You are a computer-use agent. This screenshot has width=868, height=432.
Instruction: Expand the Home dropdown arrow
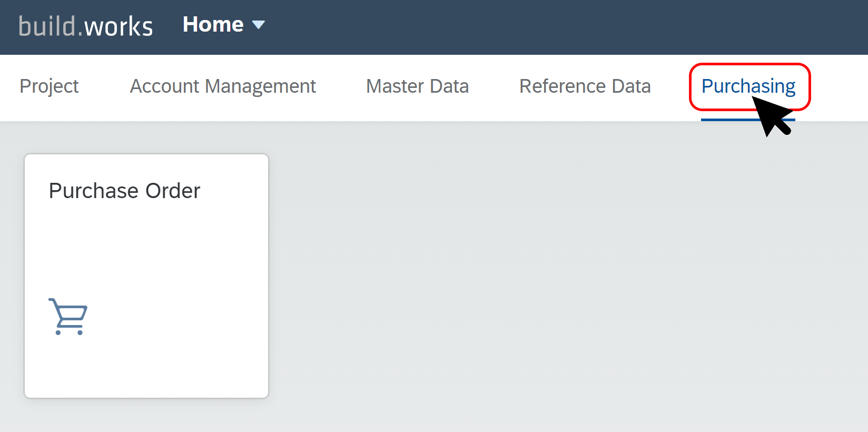259,25
